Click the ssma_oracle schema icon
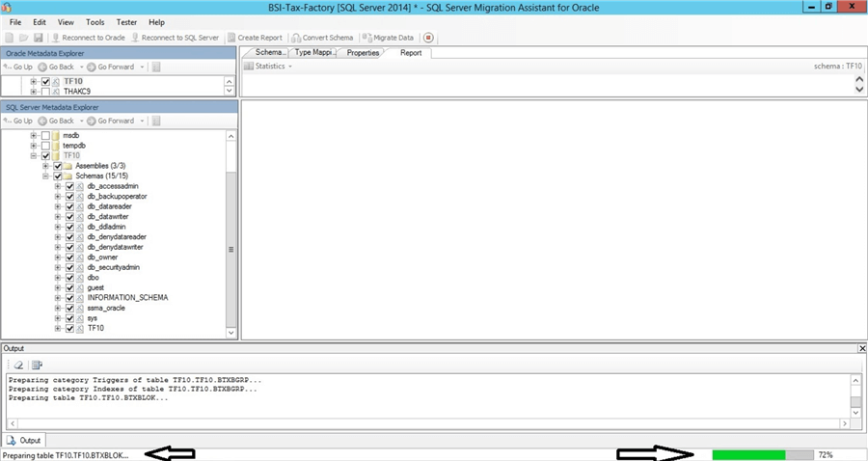Viewport: 868px width, 461px height. coord(80,309)
